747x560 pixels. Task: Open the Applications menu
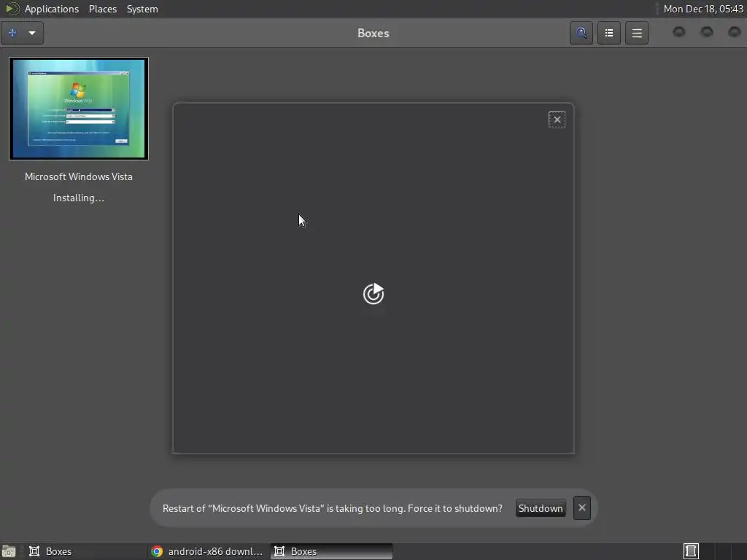click(52, 9)
